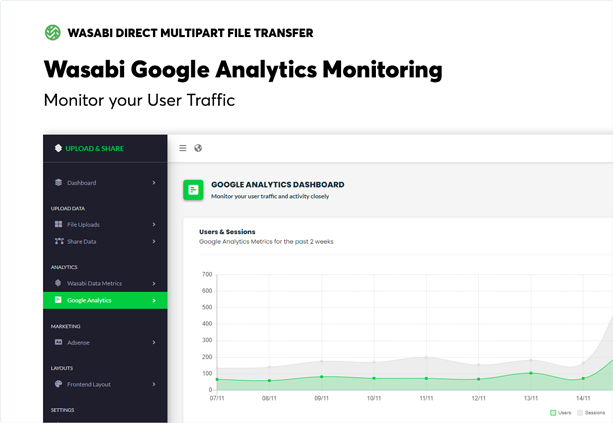Click the Wasabi Data Metrics icon
This screenshot has width=613, height=423.
(58, 283)
